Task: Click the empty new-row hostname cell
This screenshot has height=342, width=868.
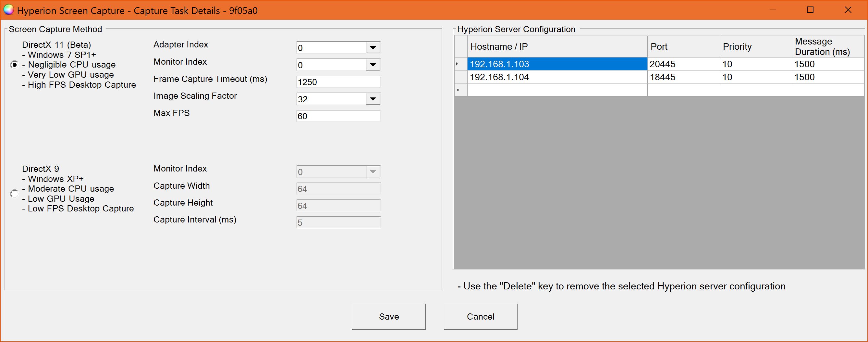Action: coord(557,90)
